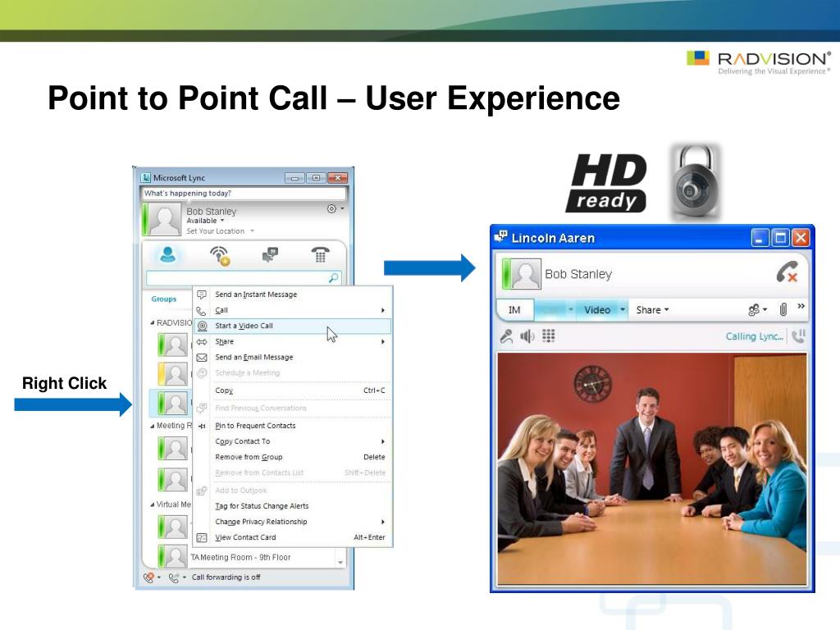The width and height of the screenshot is (840, 630).
Task: Click the email envelope icon in menu
Action: coord(202,358)
